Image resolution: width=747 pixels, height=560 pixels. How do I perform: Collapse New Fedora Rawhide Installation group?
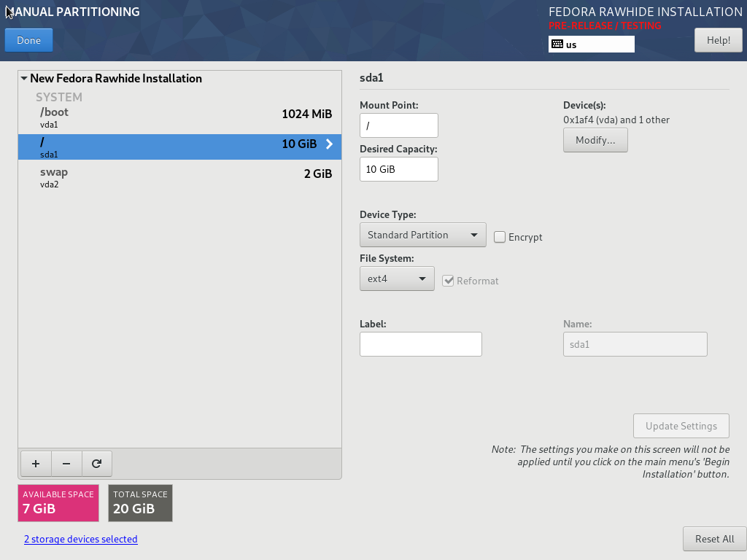click(x=24, y=78)
